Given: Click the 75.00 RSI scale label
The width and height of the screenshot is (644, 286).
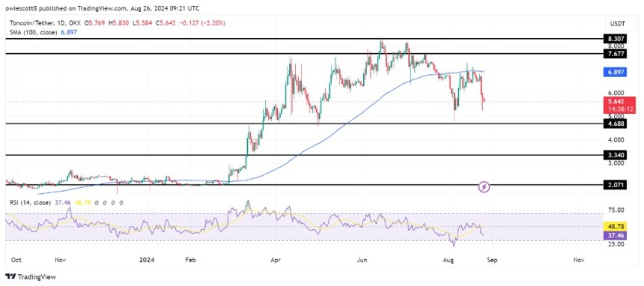Looking at the screenshot, I should point(616,210).
